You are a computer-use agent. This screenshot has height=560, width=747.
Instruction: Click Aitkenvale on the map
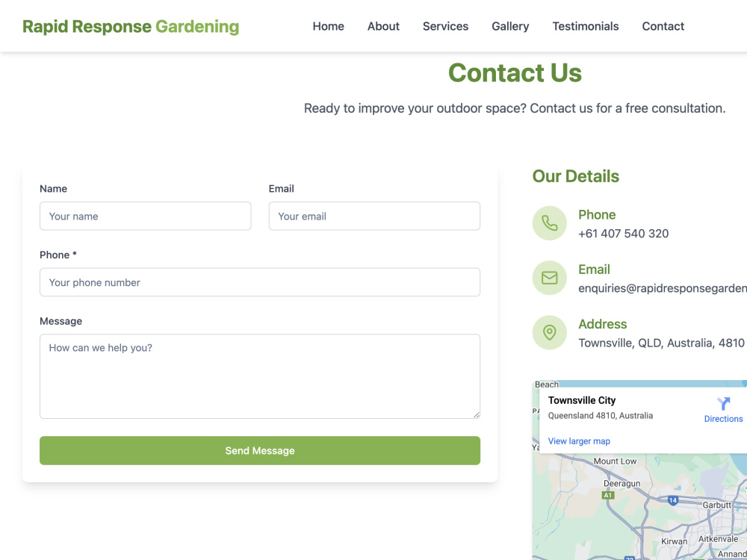click(718, 538)
